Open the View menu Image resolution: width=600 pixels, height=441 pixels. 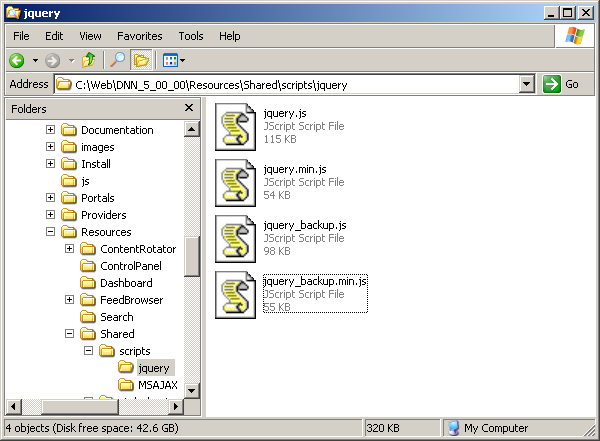90,36
